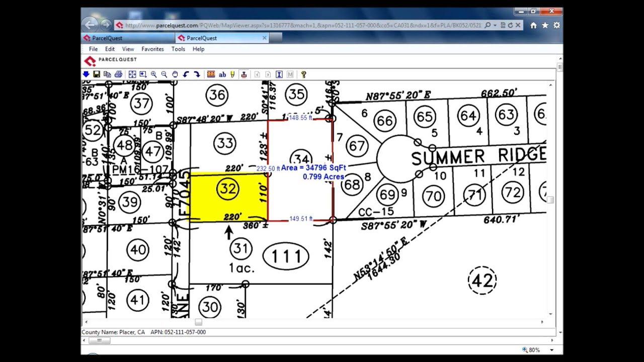The height and width of the screenshot is (362, 644).
Task: Click the grayed 'M' toolbar icon
Action: tap(290, 74)
